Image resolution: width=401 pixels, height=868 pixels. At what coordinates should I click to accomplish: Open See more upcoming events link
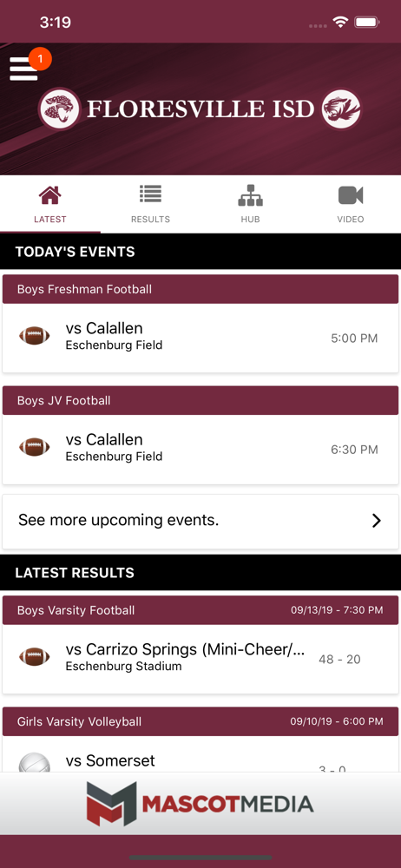200,522
